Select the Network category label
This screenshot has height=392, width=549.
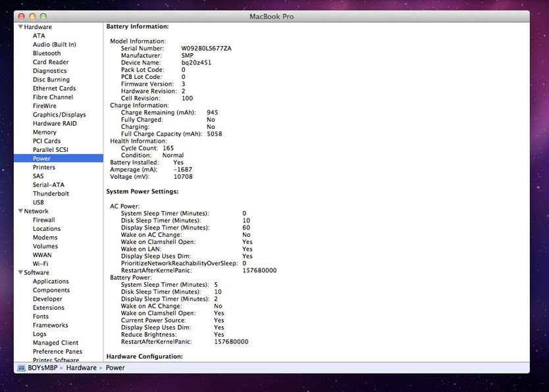click(x=36, y=211)
